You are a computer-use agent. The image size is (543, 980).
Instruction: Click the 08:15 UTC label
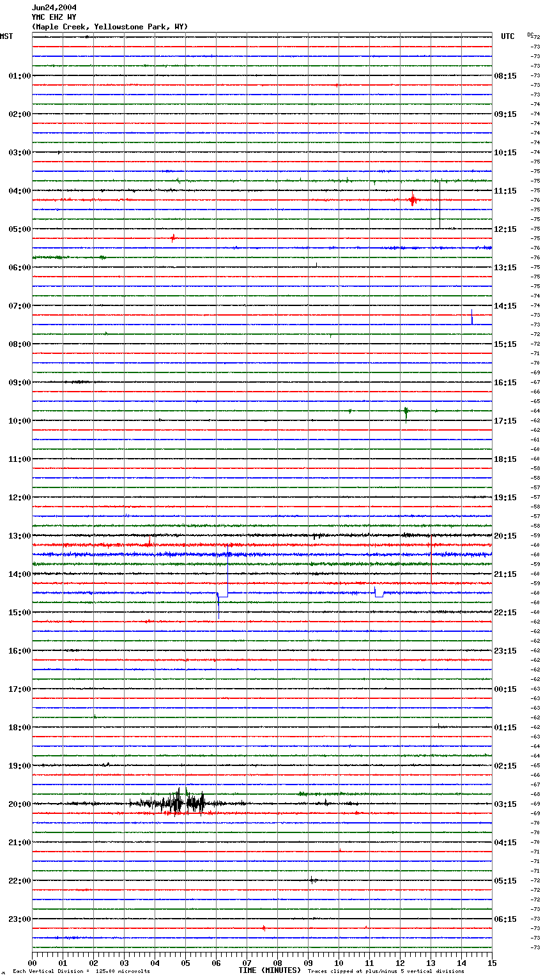click(505, 76)
